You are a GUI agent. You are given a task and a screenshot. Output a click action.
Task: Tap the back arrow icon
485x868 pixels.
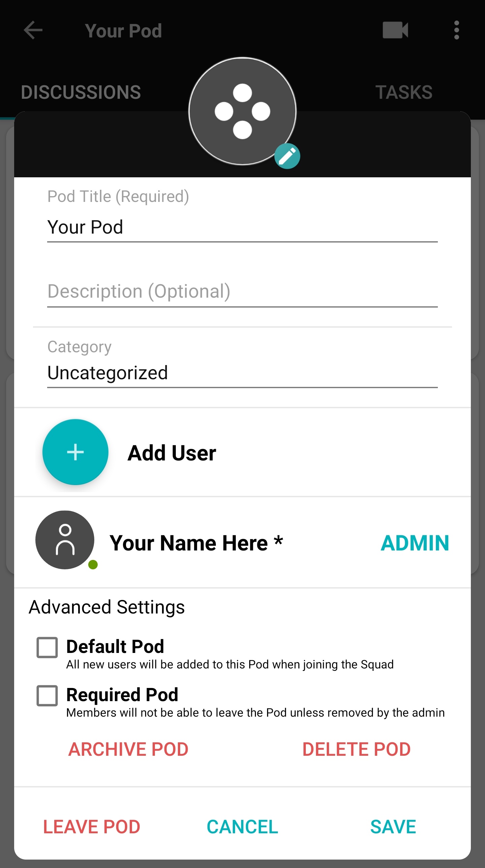(33, 30)
